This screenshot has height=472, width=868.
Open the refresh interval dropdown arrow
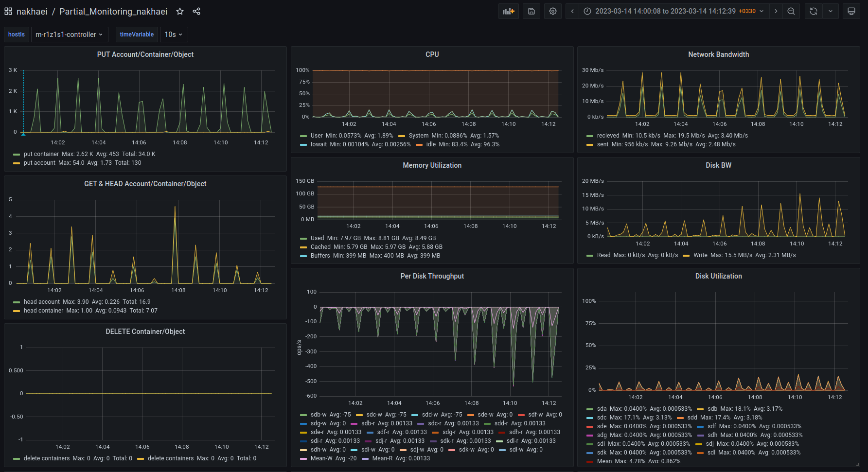[831, 11]
